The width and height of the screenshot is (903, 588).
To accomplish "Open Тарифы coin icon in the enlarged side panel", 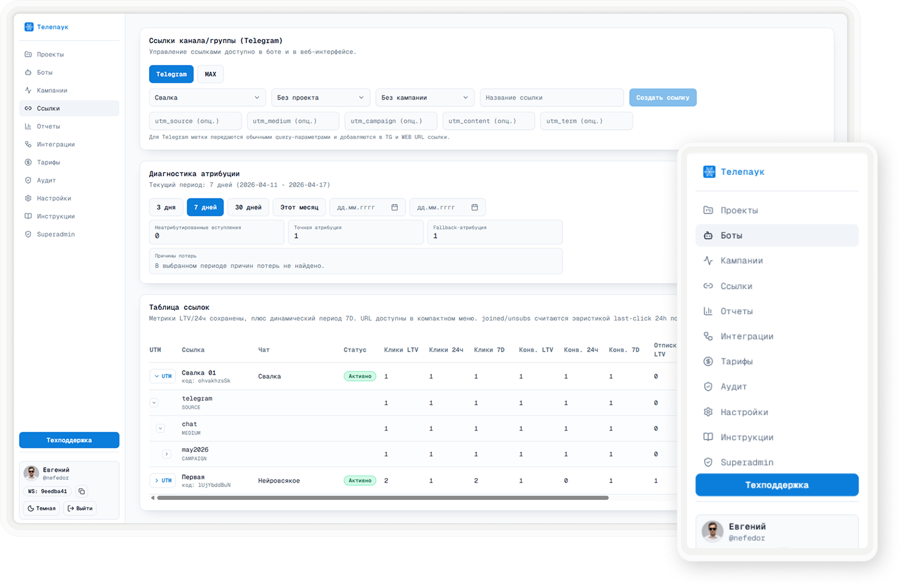I will [708, 361].
